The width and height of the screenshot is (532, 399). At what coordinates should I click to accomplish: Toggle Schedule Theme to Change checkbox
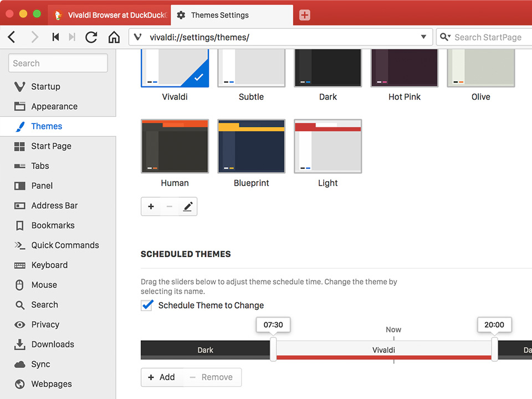[147, 305]
